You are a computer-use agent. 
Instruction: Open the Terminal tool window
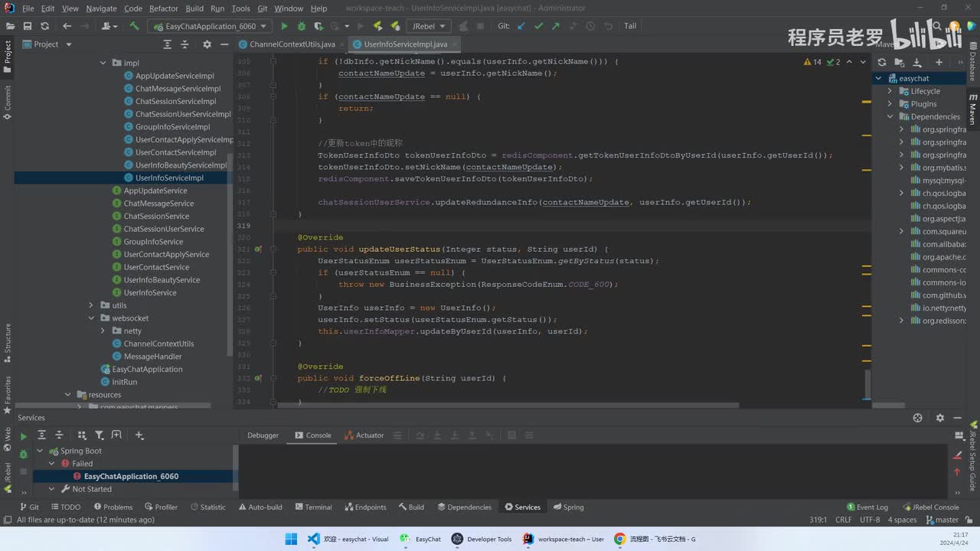(x=312, y=507)
